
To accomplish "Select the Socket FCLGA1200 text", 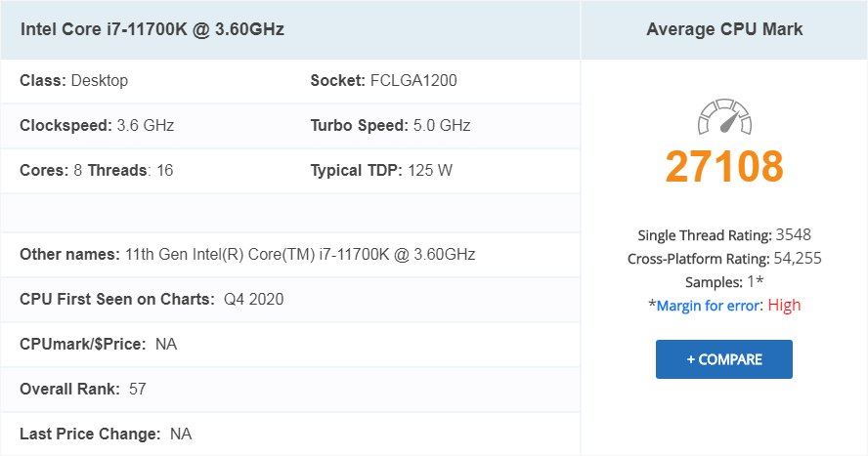I will click(383, 81).
